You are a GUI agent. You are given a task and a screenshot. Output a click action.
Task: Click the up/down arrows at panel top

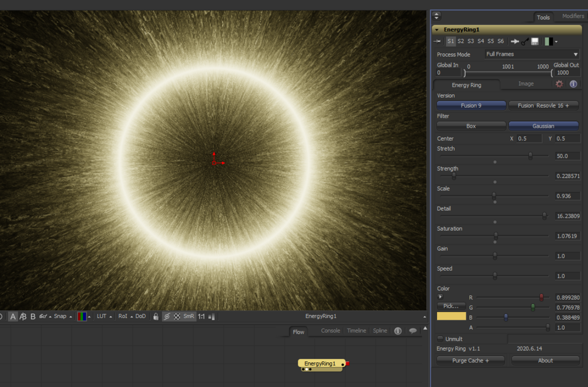(436, 16)
